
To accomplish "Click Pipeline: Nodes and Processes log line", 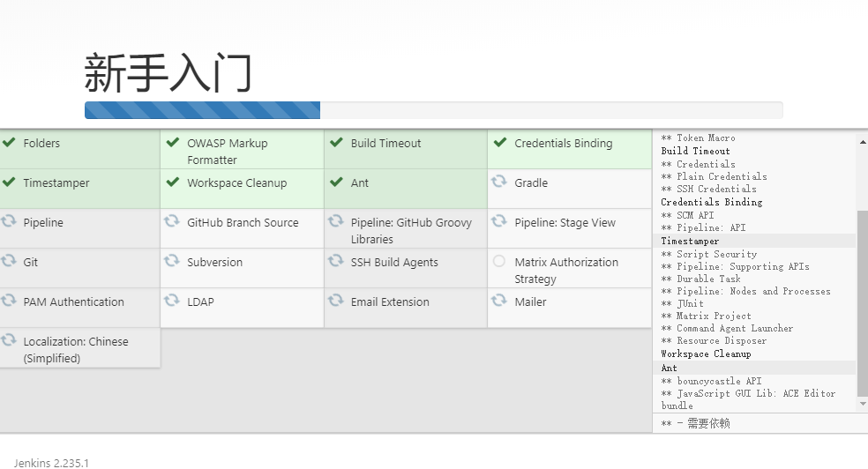I will pyautogui.click(x=745, y=291).
